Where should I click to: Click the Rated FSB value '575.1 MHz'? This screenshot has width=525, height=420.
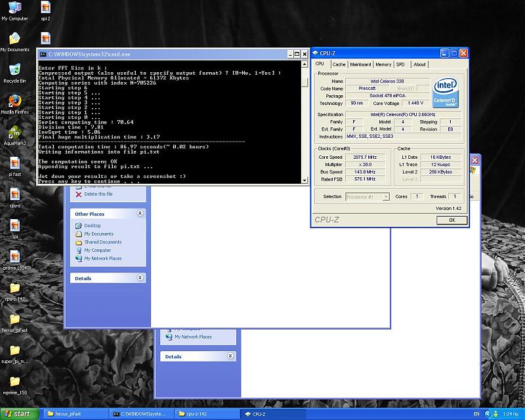pos(365,179)
